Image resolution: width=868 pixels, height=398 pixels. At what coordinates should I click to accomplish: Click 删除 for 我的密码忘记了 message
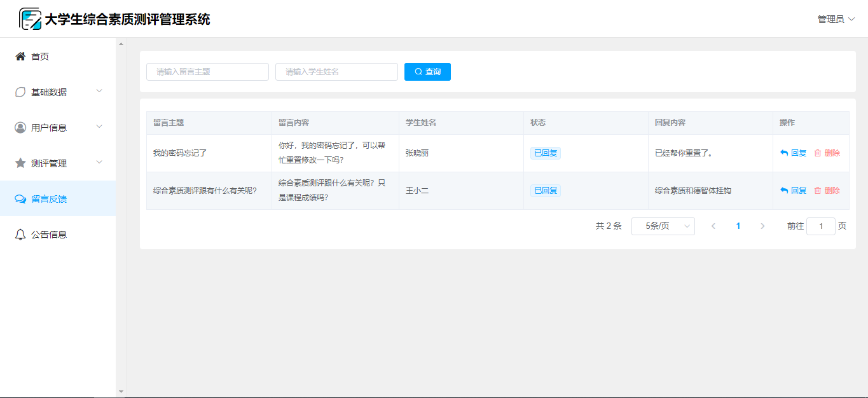point(831,153)
